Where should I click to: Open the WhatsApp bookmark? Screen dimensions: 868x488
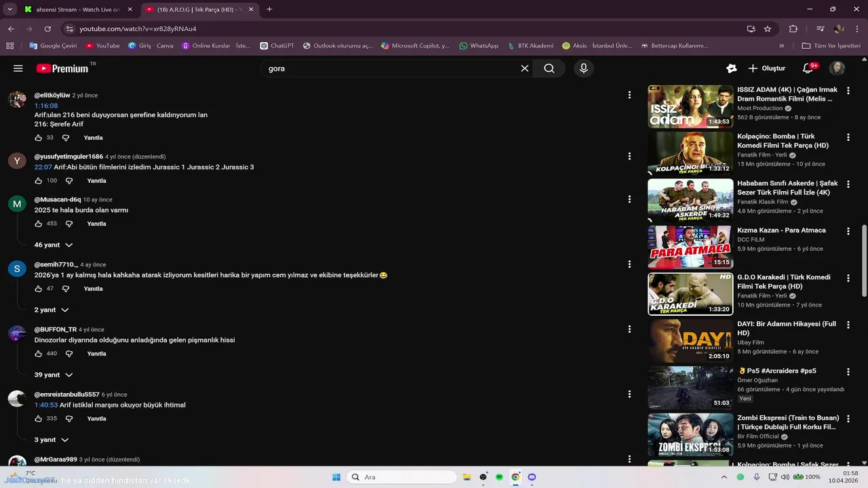tap(479, 46)
